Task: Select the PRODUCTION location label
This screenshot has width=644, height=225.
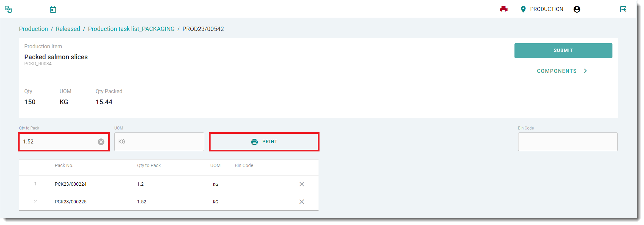Action: (x=546, y=9)
